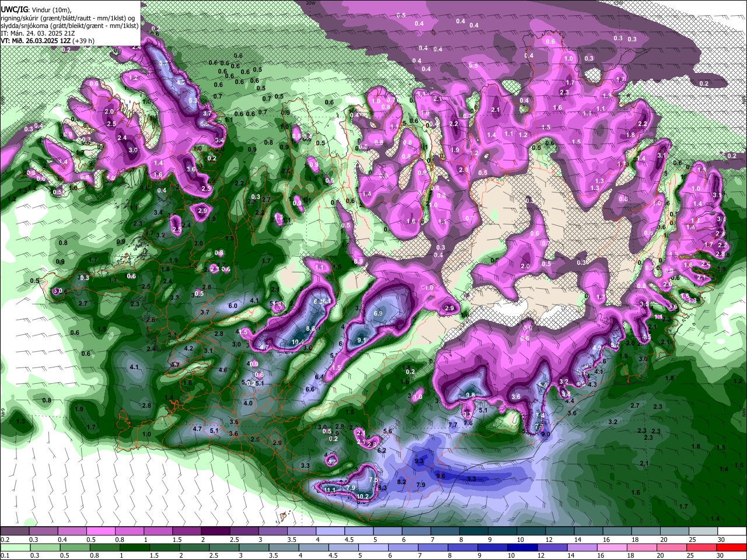Select the '30' label on the rain scale
Screen dimensions: 747x560
click(721, 556)
